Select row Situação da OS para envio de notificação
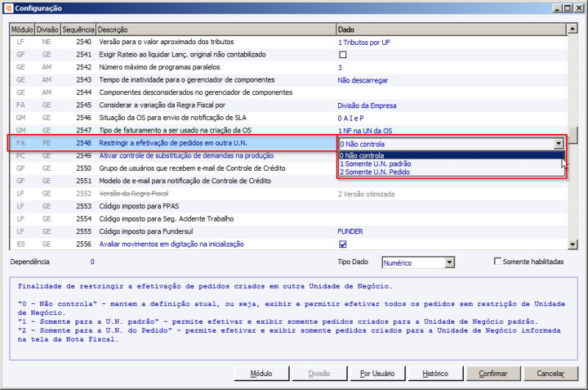The width and height of the screenshot is (588, 390). [x=288, y=118]
